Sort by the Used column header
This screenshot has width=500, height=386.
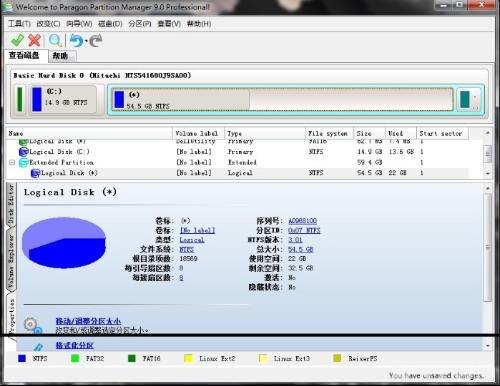pos(401,134)
